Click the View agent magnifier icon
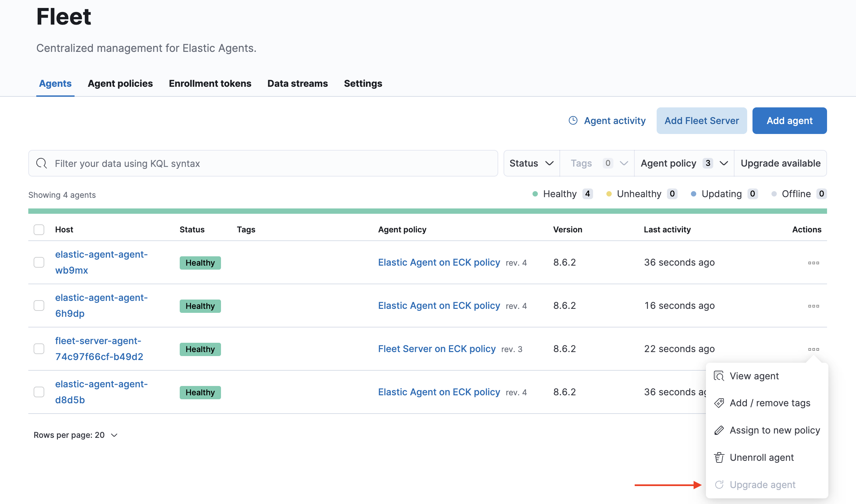This screenshot has height=504, width=856. coord(719,376)
